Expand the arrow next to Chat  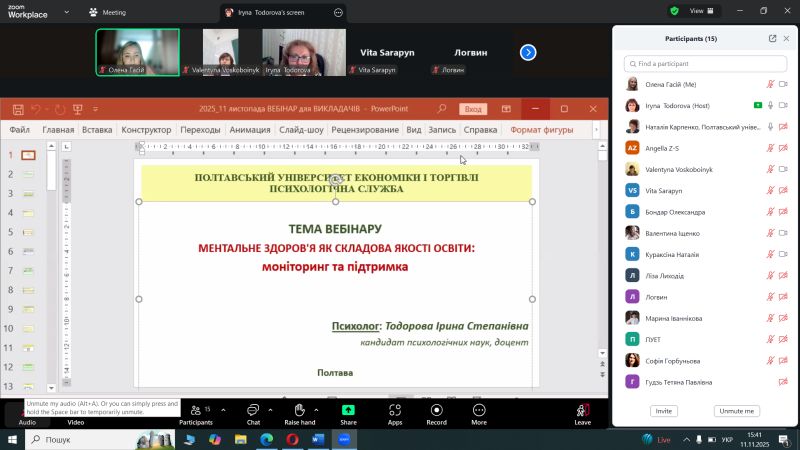pyautogui.click(x=272, y=410)
